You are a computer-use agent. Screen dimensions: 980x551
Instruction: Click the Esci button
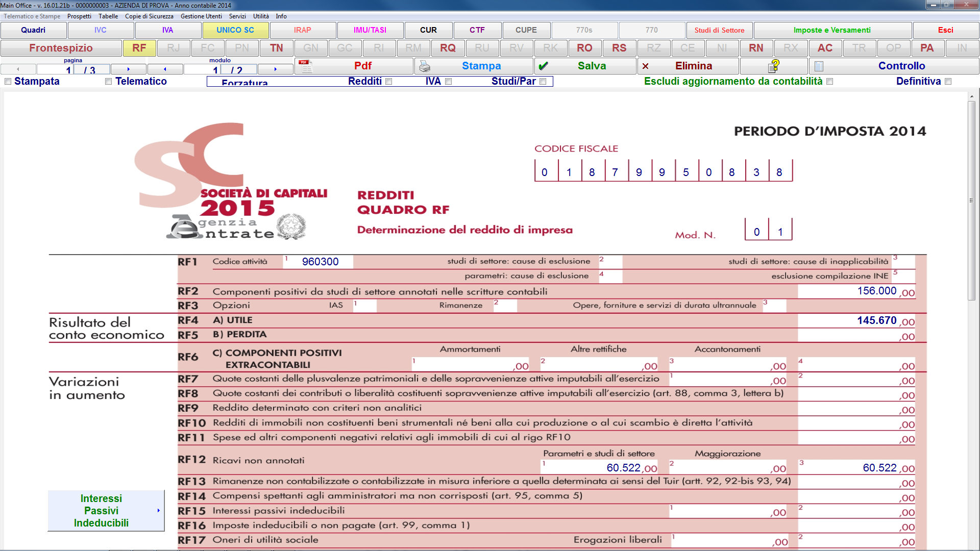946,30
